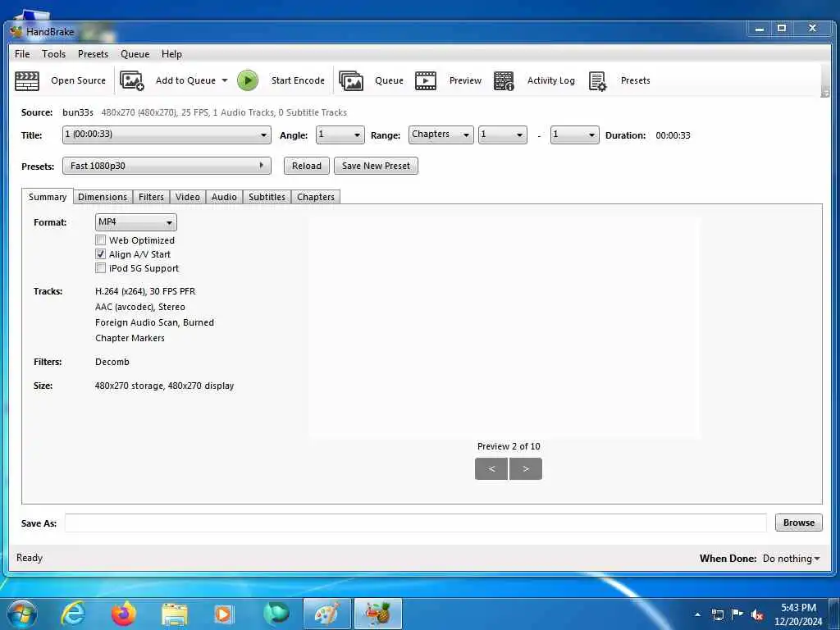Image resolution: width=840 pixels, height=630 pixels.
Task: Open the Format MP4 dropdown
Action: (135, 221)
